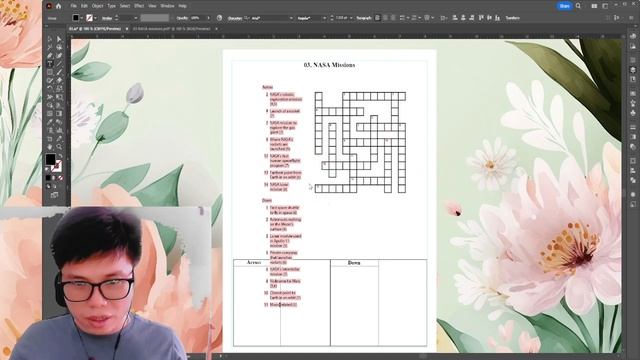Screen dimensions: 640x360
Task: Select the Zoom tool
Action: point(59,147)
